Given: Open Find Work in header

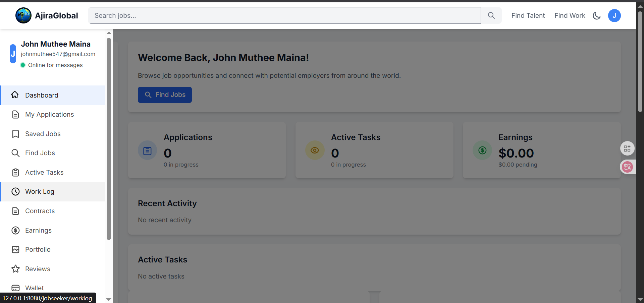Looking at the screenshot, I should [570, 15].
